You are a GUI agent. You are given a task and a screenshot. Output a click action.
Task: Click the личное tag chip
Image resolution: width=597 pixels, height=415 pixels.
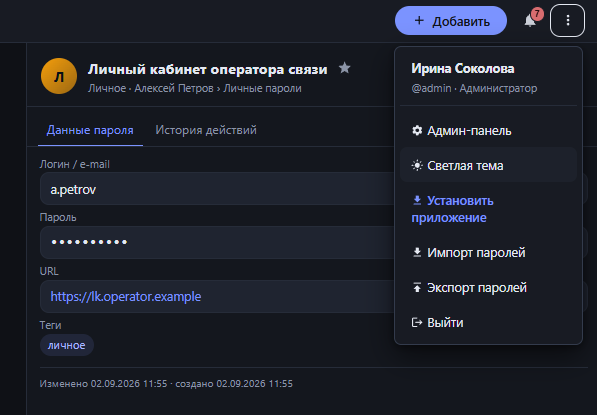67,345
